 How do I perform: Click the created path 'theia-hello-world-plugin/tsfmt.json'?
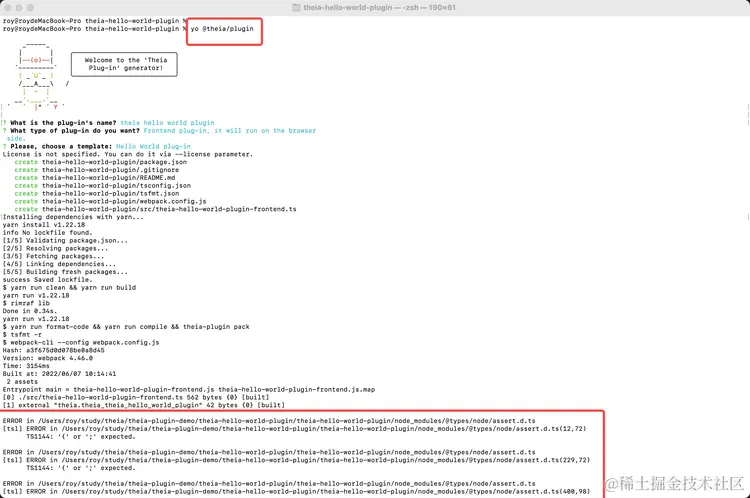(x=110, y=193)
